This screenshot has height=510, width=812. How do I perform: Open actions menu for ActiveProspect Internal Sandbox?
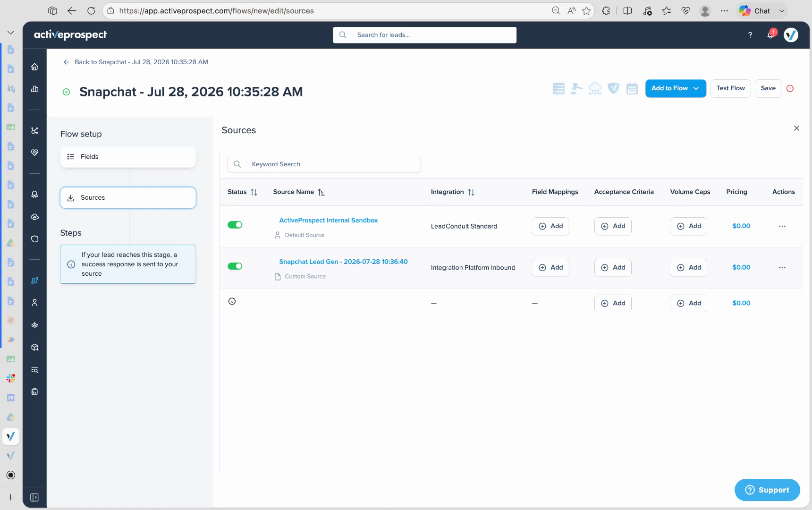(x=782, y=226)
